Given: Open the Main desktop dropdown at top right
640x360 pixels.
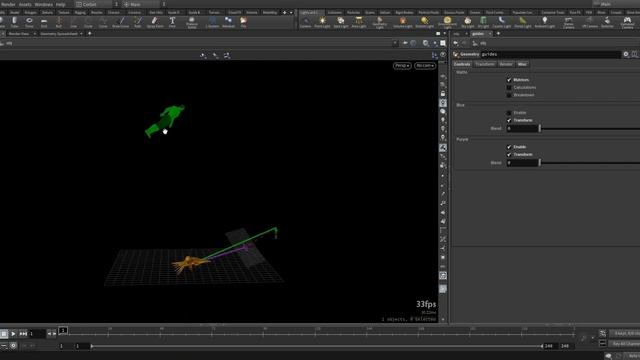Looking at the screenshot, I should point(616,4).
